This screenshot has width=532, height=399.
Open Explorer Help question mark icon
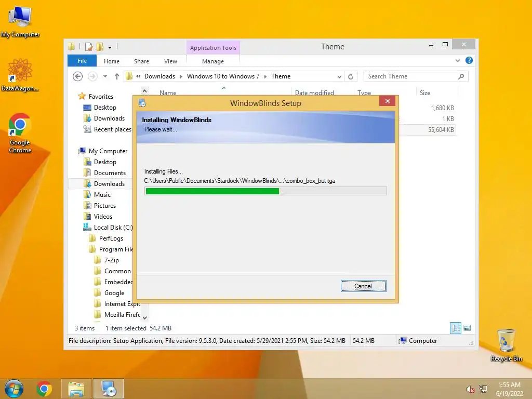[469, 60]
